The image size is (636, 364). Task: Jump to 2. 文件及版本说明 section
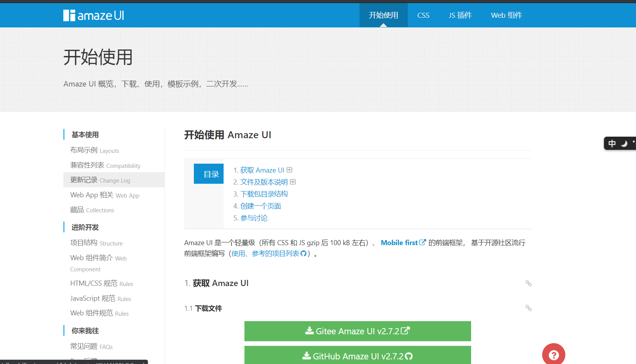point(264,182)
